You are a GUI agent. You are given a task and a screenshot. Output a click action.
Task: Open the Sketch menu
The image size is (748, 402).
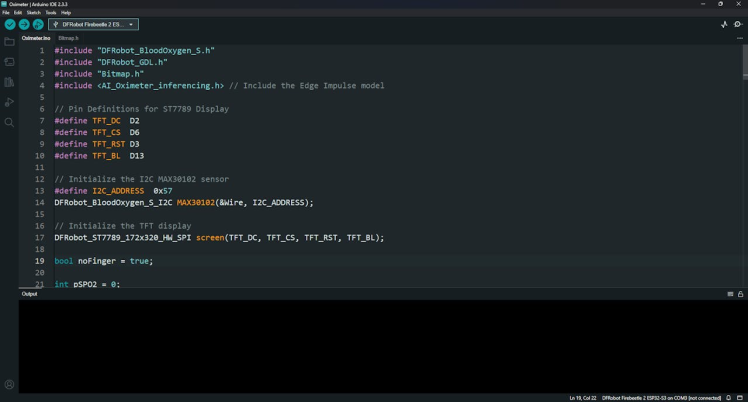pos(34,12)
